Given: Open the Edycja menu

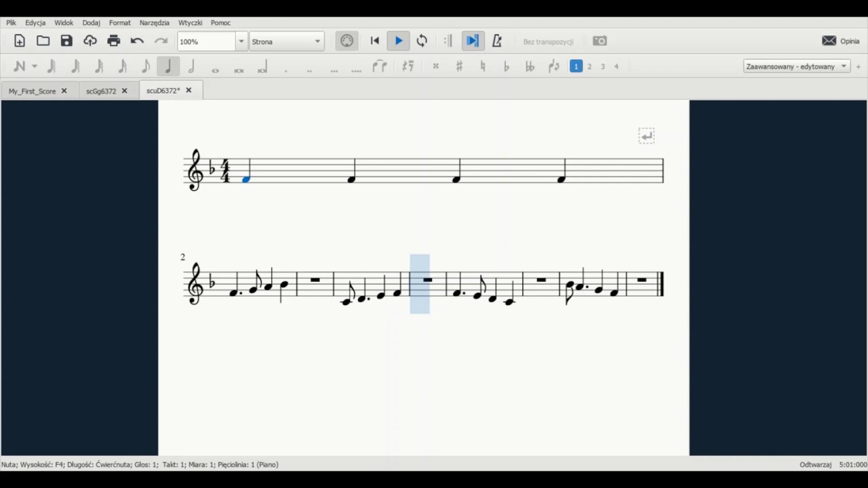Looking at the screenshot, I should [35, 22].
